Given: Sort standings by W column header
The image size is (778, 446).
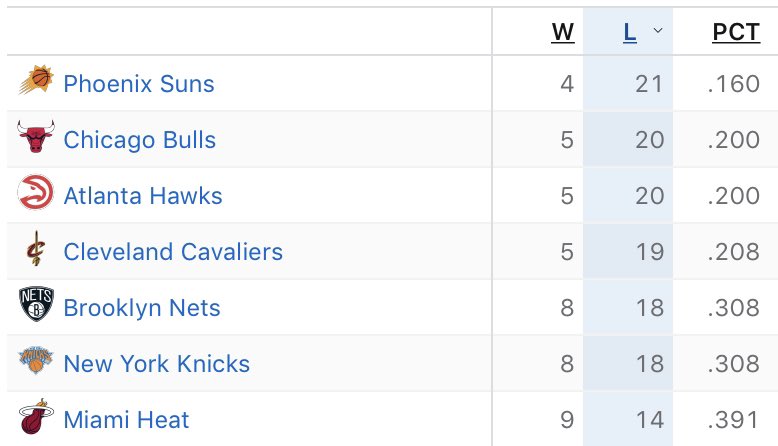Looking at the screenshot, I should click(563, 33).
